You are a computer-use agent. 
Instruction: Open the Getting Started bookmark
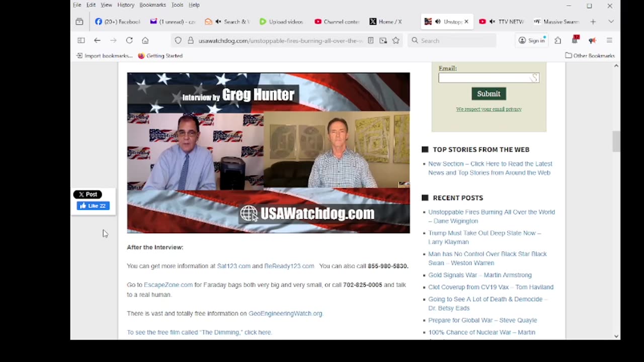[160, 56]
